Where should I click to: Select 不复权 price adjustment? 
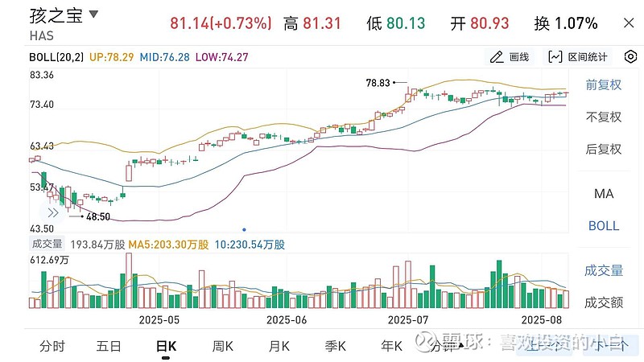[x=603, y=117]
